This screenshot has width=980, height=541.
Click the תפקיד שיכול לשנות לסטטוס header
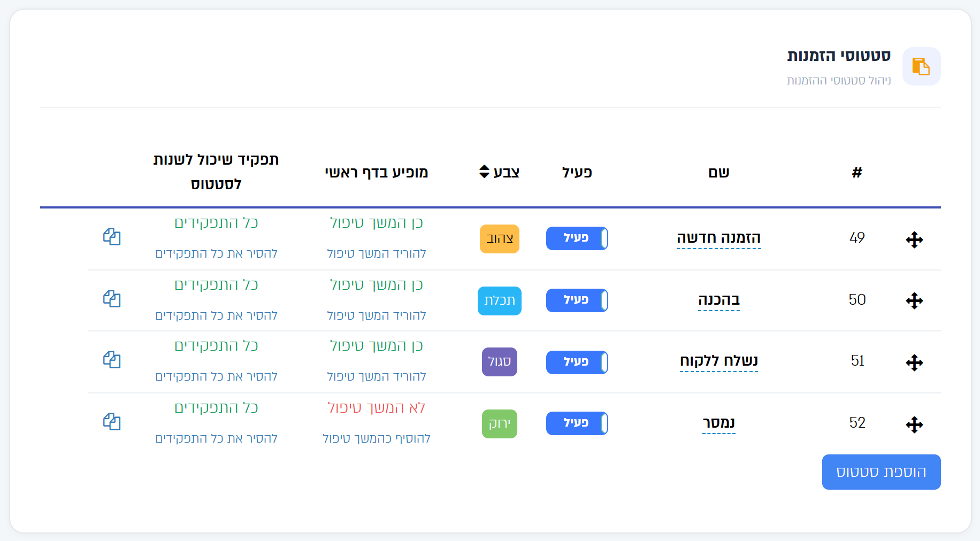click(x=216, y=172)
